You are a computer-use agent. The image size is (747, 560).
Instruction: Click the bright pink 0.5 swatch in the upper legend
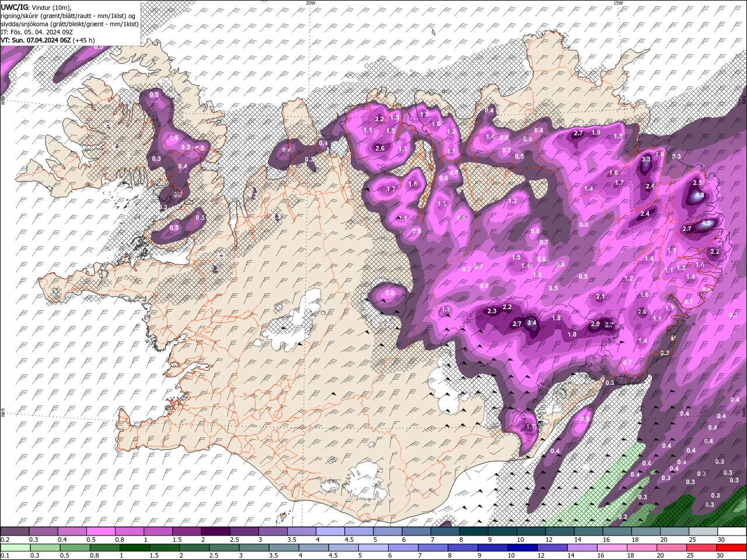tap(100, 531)
